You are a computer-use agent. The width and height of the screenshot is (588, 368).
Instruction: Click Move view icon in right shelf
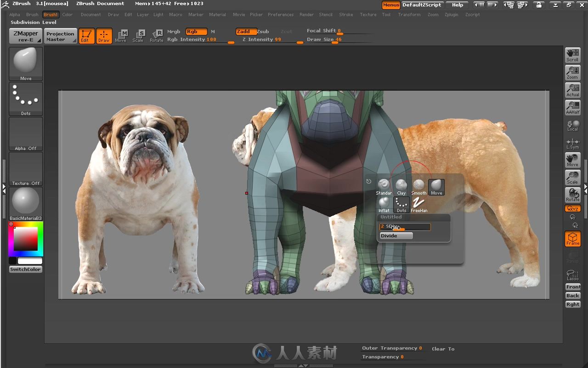coord(573,161)
